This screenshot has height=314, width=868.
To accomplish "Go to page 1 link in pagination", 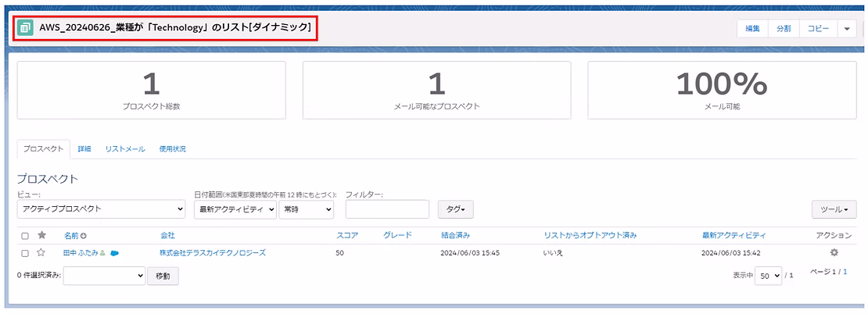I will point(845,272).
